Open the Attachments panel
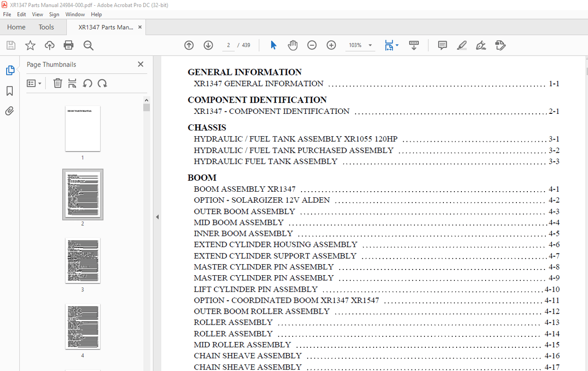588x371 pixels. pyautogui.click(x=10, y=111)
